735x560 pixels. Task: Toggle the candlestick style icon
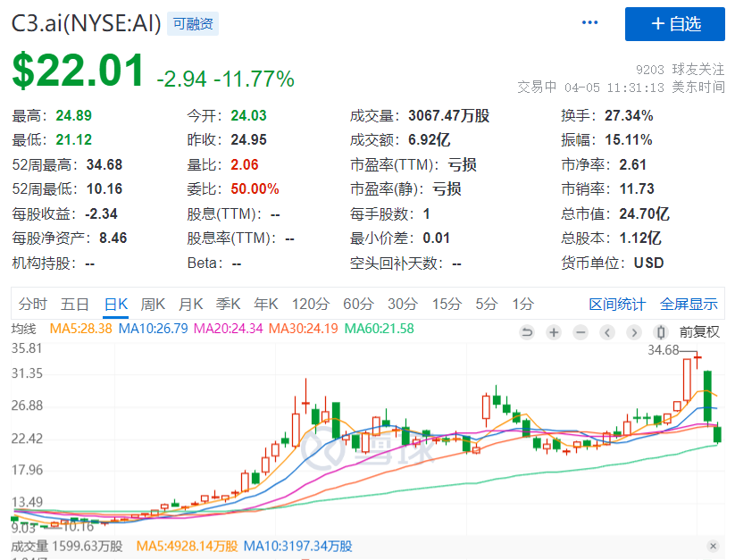tap(661, 333)
